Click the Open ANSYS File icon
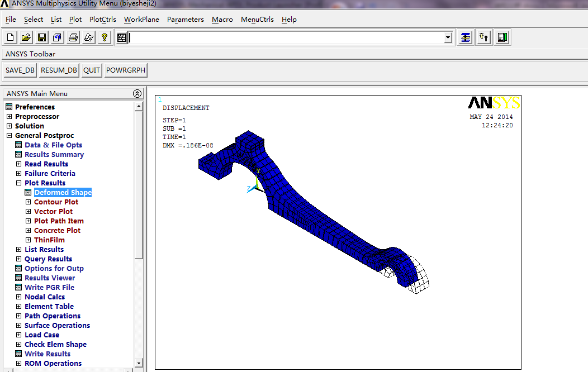 pos(26,37)
